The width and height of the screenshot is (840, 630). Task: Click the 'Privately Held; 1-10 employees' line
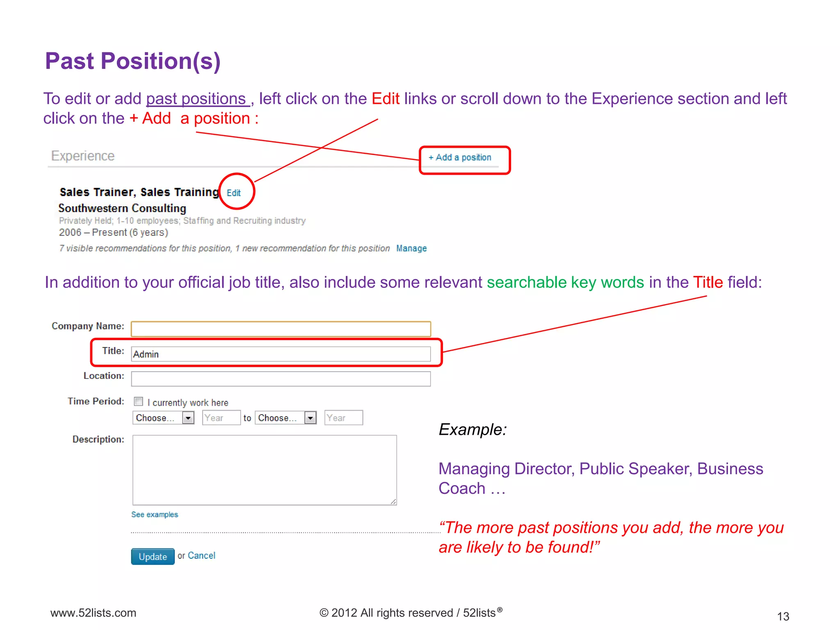point(183,221)
